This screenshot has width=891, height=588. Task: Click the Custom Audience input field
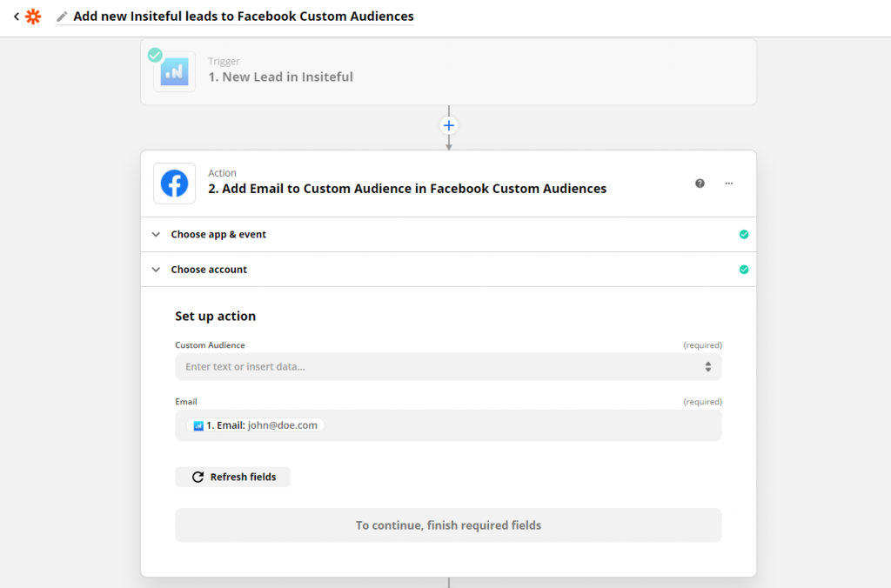448,366
